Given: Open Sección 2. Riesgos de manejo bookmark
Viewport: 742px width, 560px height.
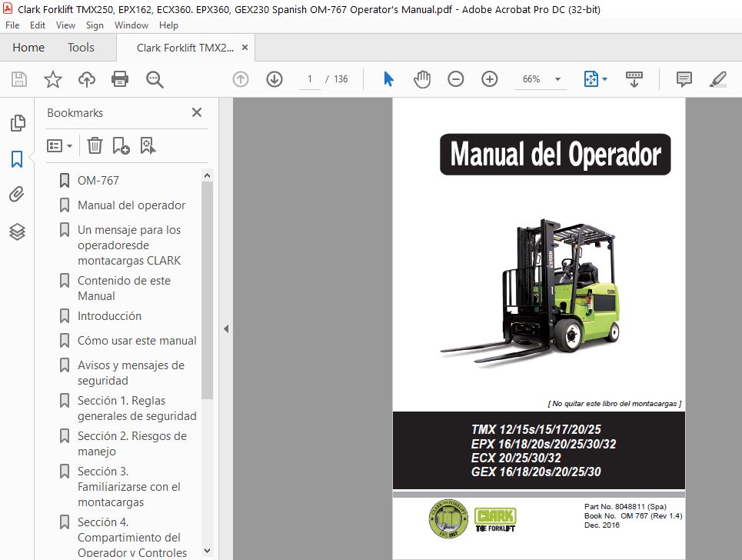Looking at the screenshot, I should tap(132, 444).
